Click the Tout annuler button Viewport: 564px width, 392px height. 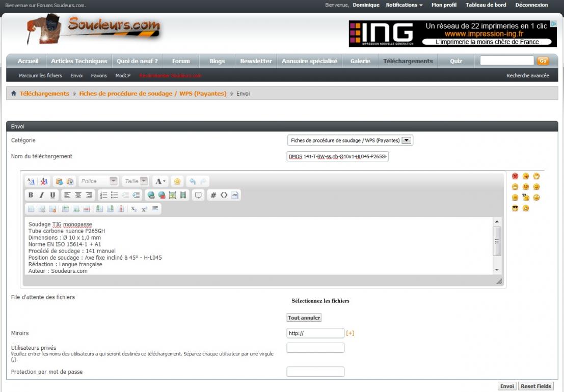(x=304, y=318)
